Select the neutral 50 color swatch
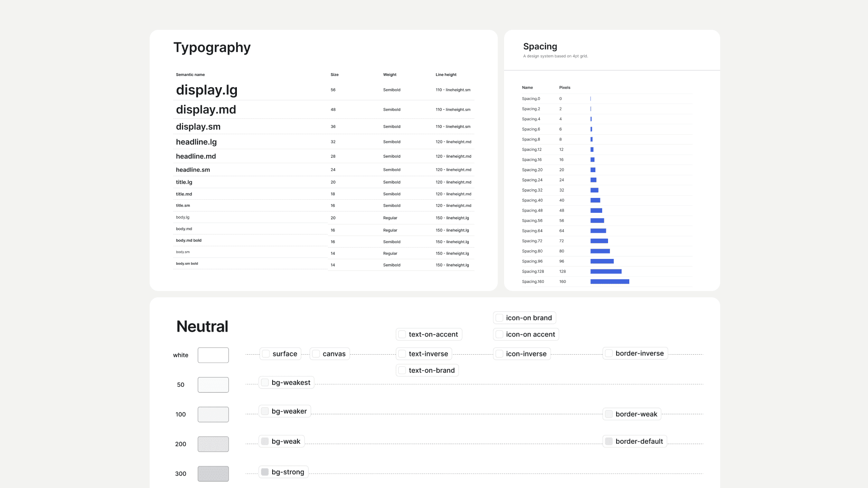The height and width of the screenshot is (488, 868). [x=213, y=385]
